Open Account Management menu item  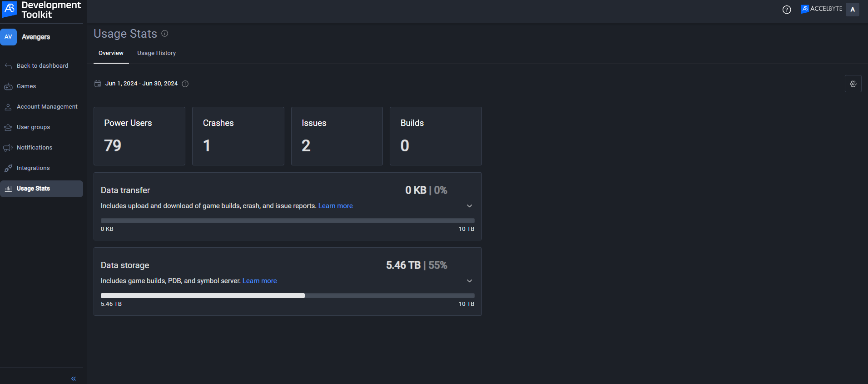41,107
